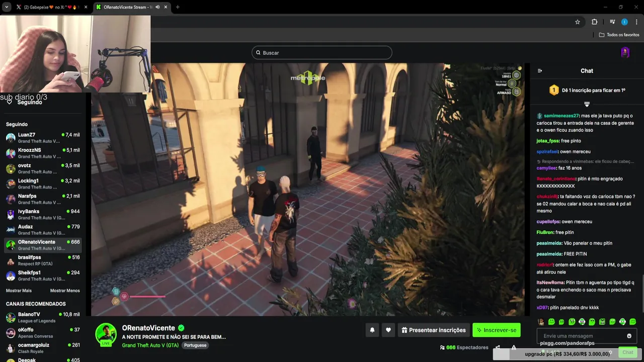Viewport: 644px width, 362px height.
Task: Collapse list with Mostrar Menos
Action: point(65,291)
